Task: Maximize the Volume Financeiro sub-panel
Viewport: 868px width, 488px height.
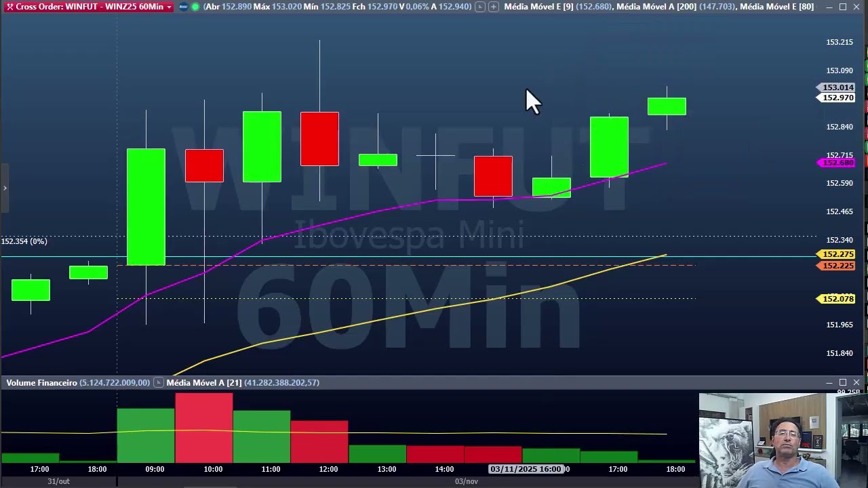Action: tap(843, 383)
